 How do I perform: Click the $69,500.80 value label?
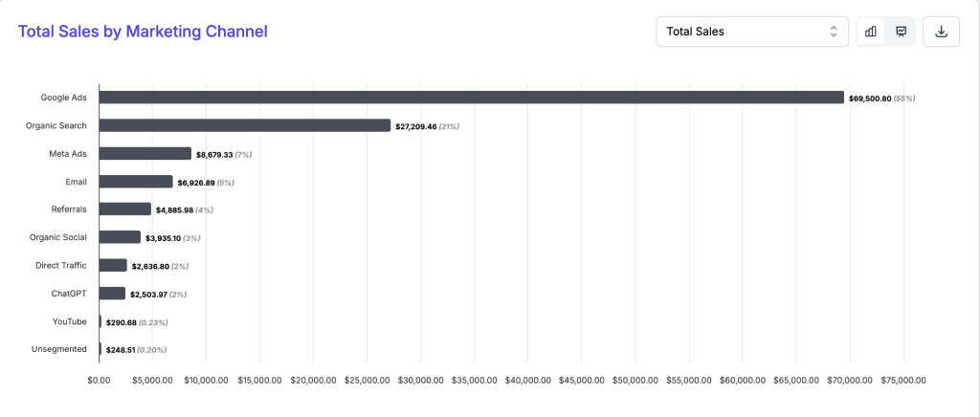(870, 99)
